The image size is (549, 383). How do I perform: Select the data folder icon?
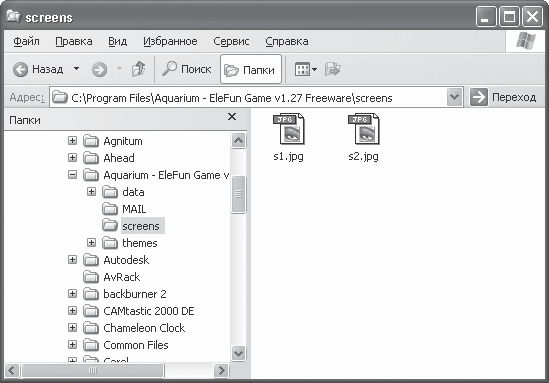[x=110, y=192]
